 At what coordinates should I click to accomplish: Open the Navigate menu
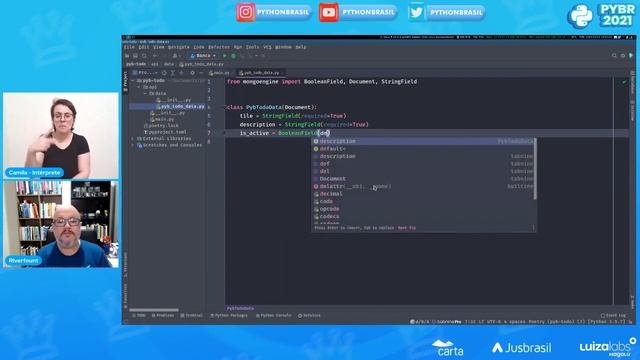coord(178,47)
